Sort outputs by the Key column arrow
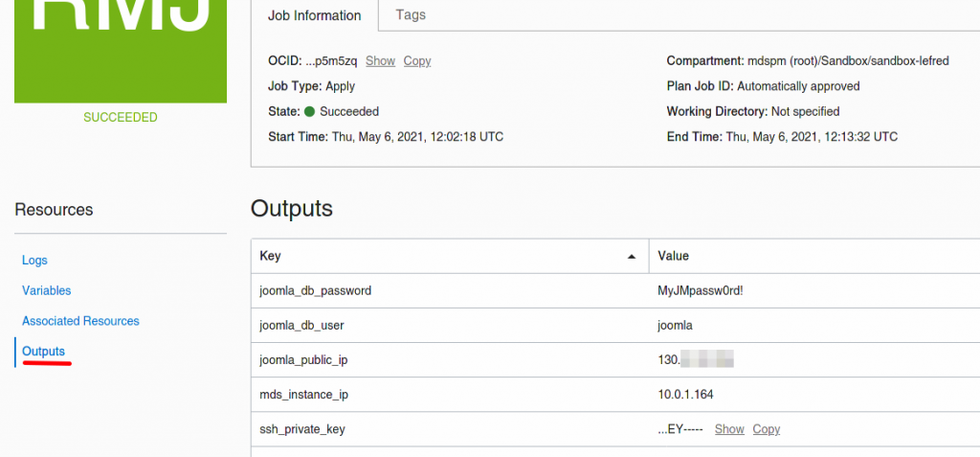980x457 pixels. [x=632, y=256]
